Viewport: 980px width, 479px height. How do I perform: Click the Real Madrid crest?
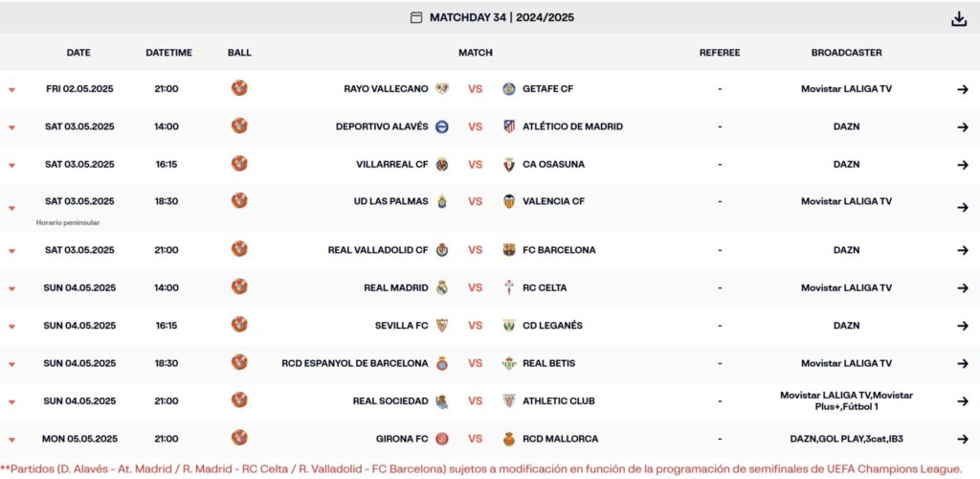(442, 287)
